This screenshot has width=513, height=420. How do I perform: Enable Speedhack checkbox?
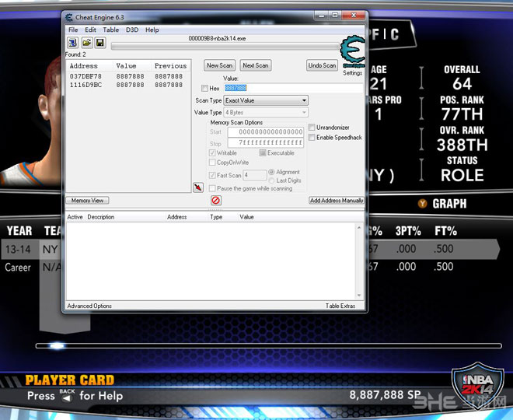[x=312, y=138]
